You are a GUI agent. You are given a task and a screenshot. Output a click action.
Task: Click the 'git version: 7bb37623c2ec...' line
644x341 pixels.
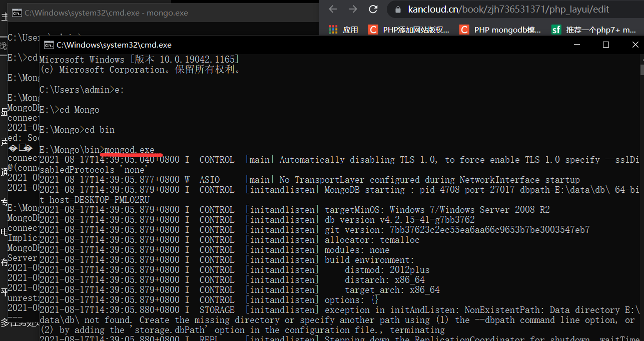tap(315, 230)
